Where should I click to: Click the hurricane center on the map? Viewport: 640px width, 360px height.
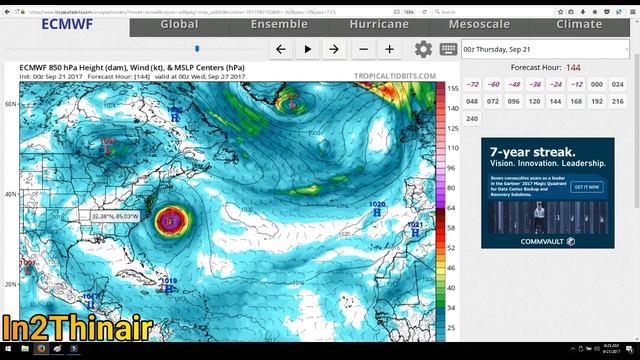pos(171,221)
